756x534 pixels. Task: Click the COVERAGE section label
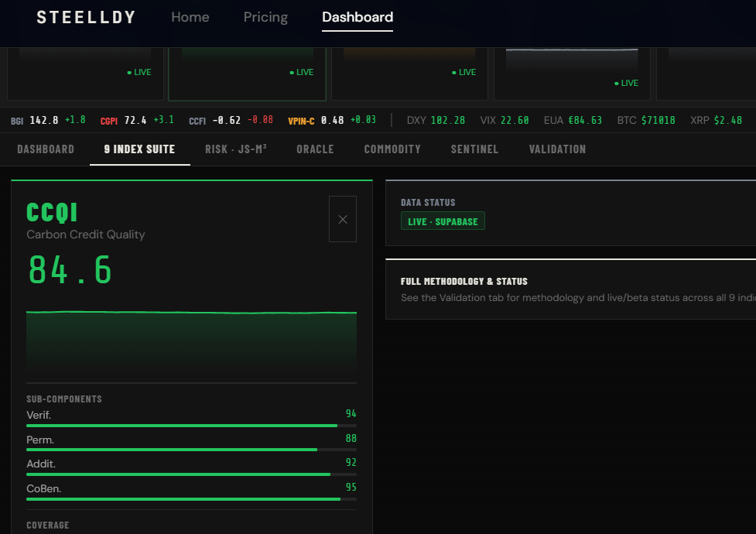pos(48,525)
